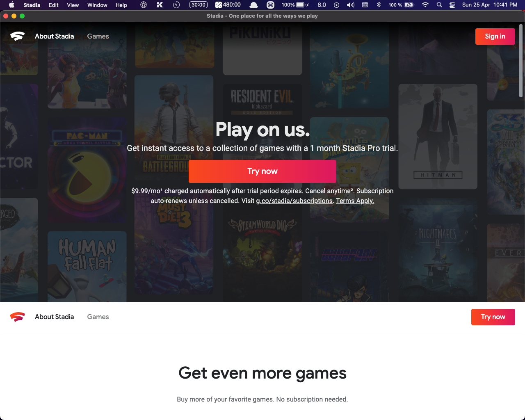Click the Sign in button
This screenshot has height=420, width=525.
[495, 36]
